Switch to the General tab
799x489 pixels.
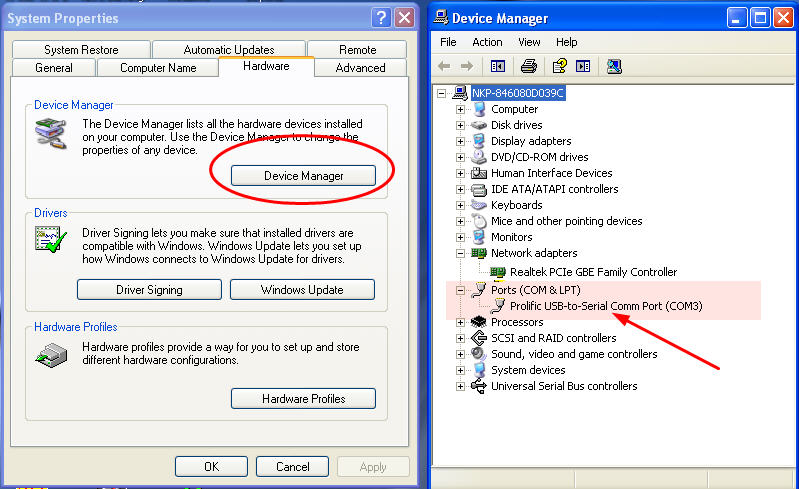(54, 68)
